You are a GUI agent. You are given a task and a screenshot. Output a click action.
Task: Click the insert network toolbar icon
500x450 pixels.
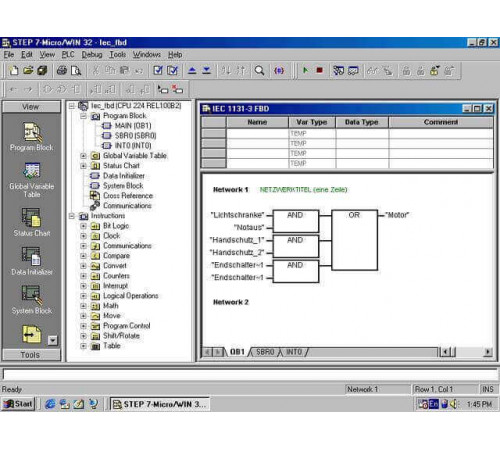point(163,89)
